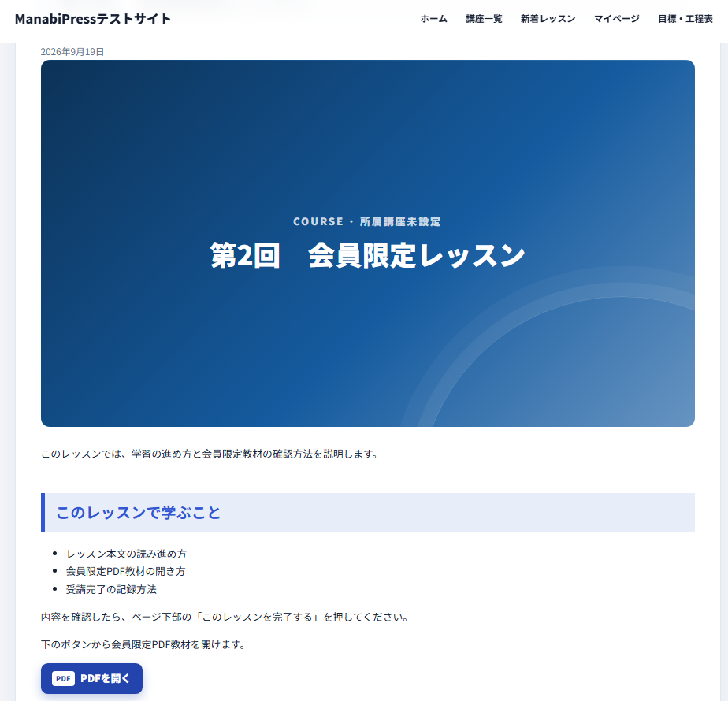Click the lesson hero banner image

[368, 243]
